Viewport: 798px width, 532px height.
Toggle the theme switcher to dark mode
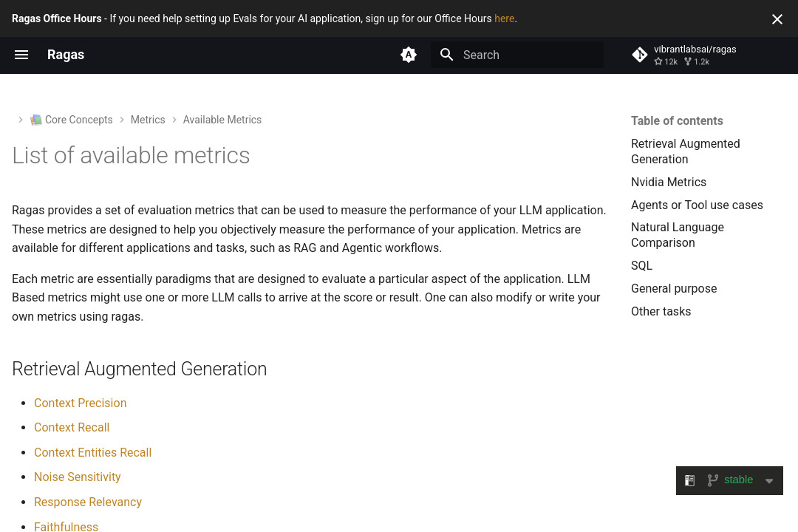[x=409, y=55]
